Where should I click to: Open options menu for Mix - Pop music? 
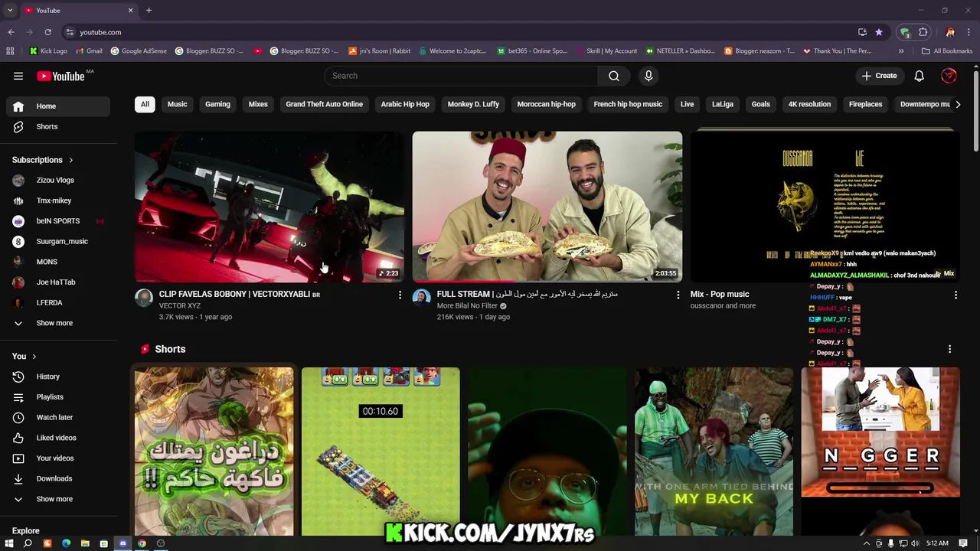click(955, 295)
